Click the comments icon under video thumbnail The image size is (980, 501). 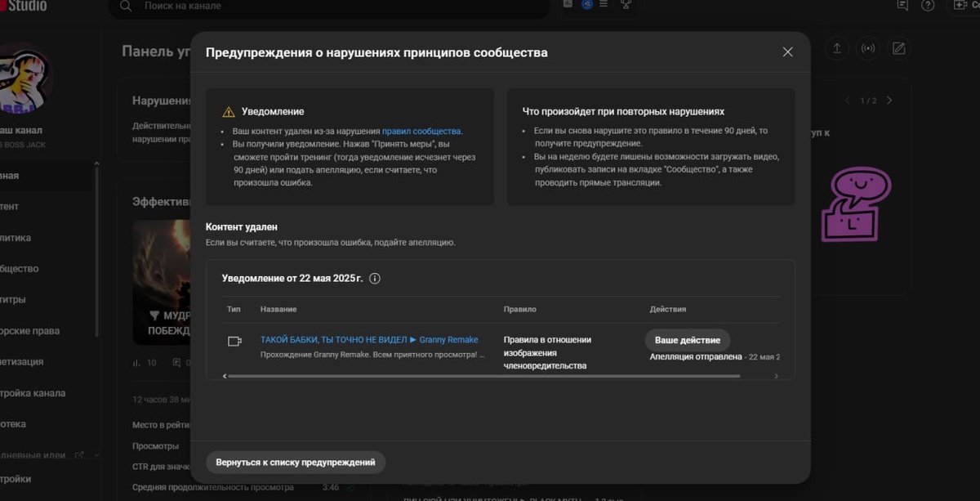176,362
